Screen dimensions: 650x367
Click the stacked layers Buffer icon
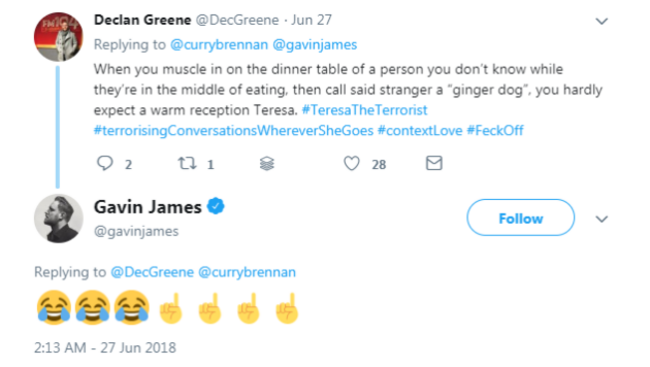(267, 164)
